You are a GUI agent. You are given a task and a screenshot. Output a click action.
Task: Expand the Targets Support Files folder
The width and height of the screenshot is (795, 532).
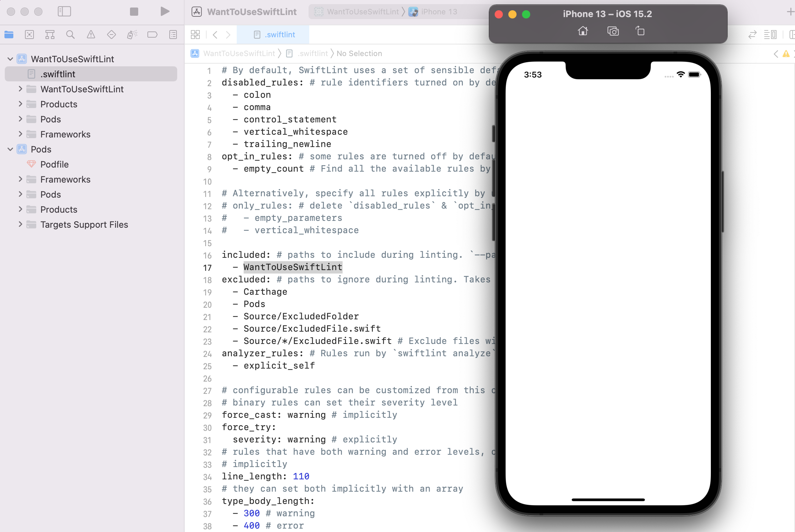coord(20,225)
